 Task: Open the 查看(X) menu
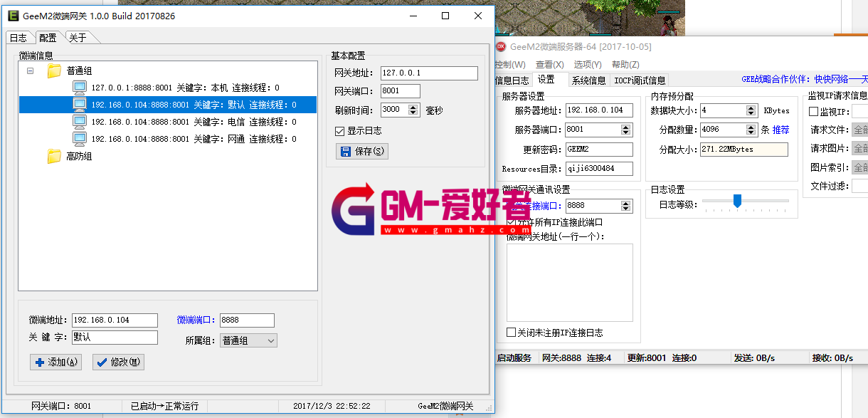point(549,65)
